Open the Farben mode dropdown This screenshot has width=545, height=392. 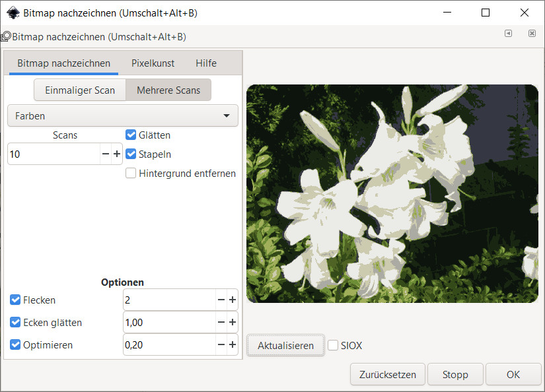click(122, 115)
